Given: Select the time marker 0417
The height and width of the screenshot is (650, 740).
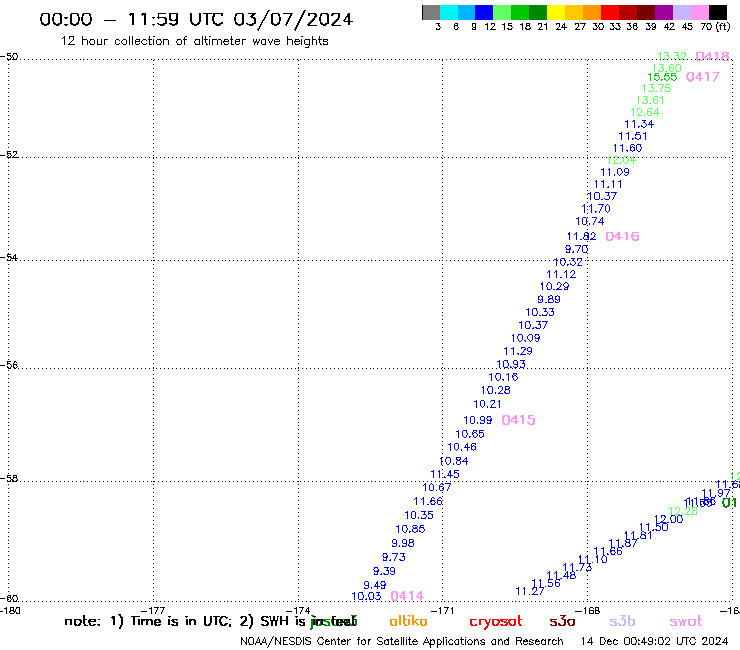Looking at the screenshot, I should pyautogui.click(x=703, y=76).
